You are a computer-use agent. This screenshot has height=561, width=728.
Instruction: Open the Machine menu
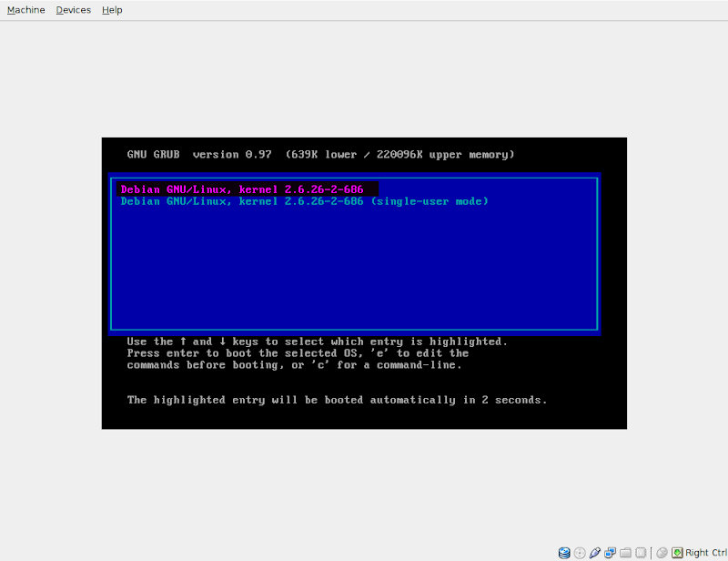tap(26, 10)
